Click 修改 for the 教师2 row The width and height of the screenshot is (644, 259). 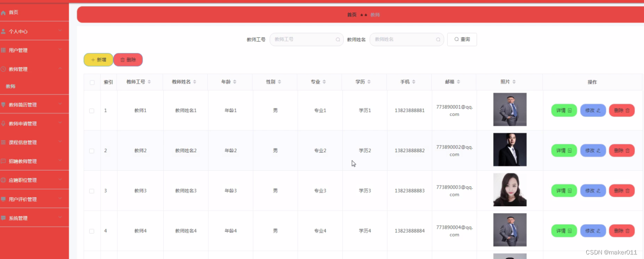(593, 150)
